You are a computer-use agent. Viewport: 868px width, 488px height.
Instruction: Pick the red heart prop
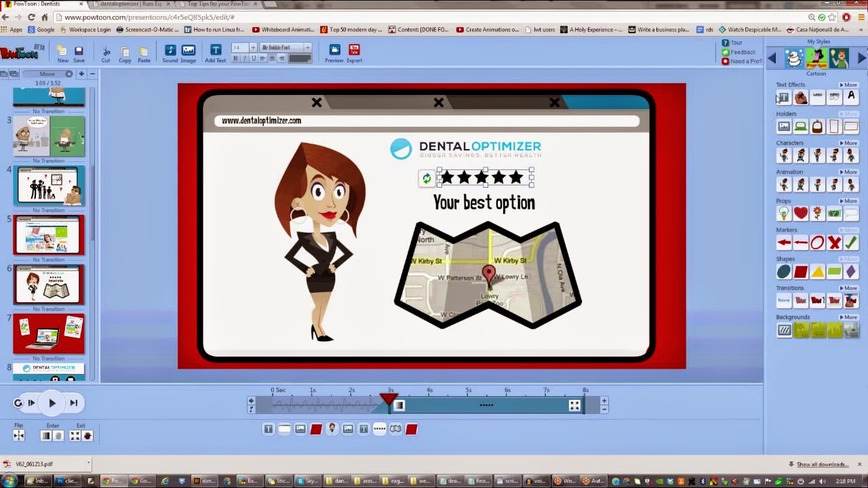coord(801,213)
